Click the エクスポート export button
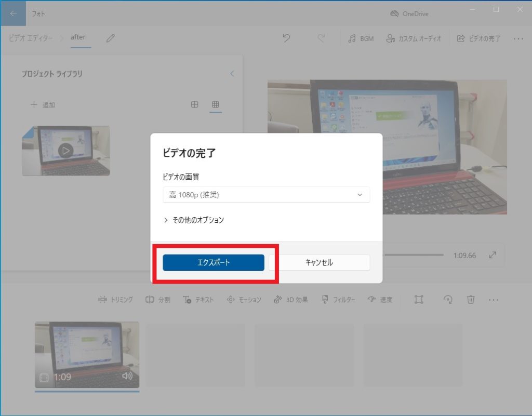Viewport: 532px width, 416px height. click(x=214, y=263)
